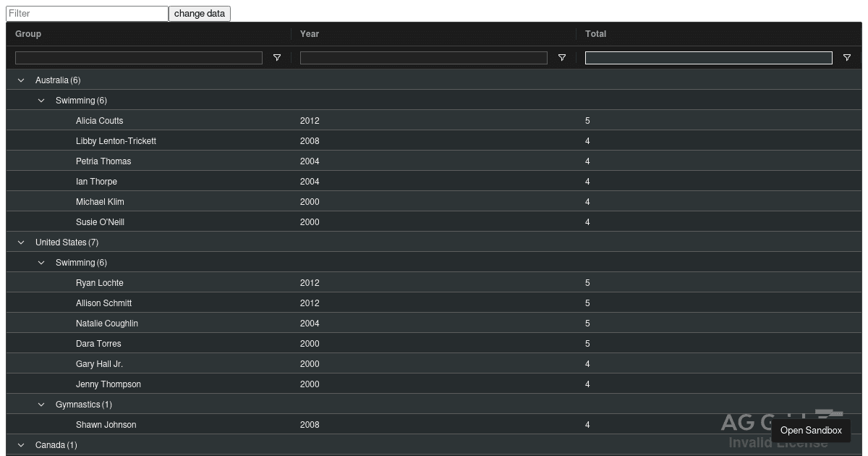Click the top Filter input box

tap(87, 13)
